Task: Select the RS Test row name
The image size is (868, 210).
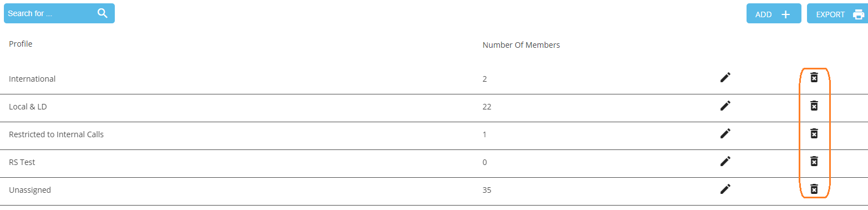Action: point(22,162)
